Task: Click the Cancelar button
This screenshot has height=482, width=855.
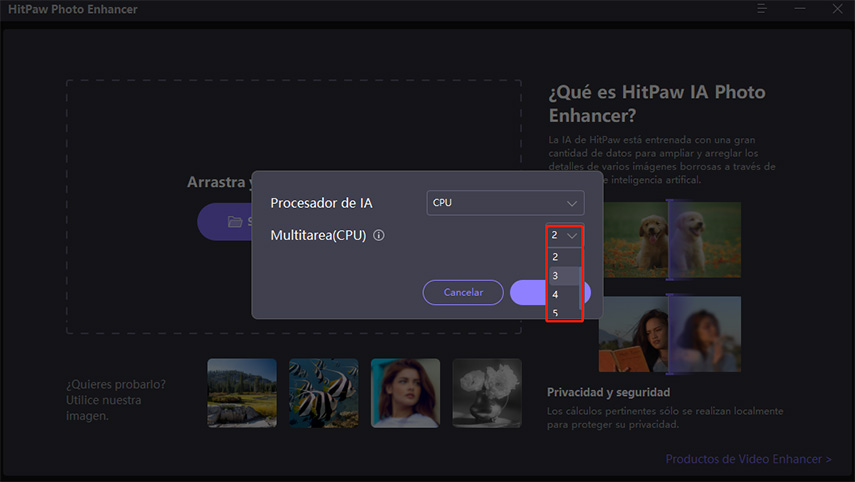Action: (x=463, y=292)
